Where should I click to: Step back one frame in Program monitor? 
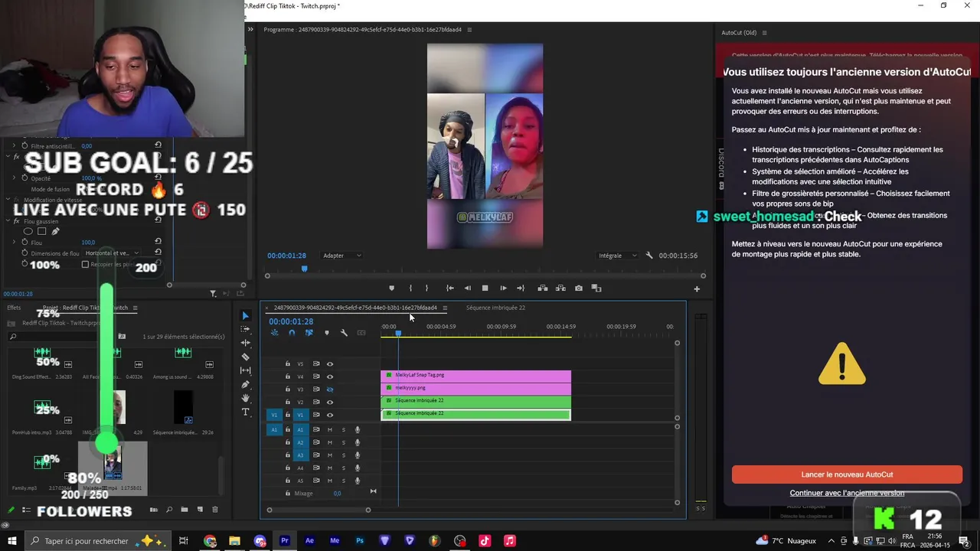click(x=467, y=289)
